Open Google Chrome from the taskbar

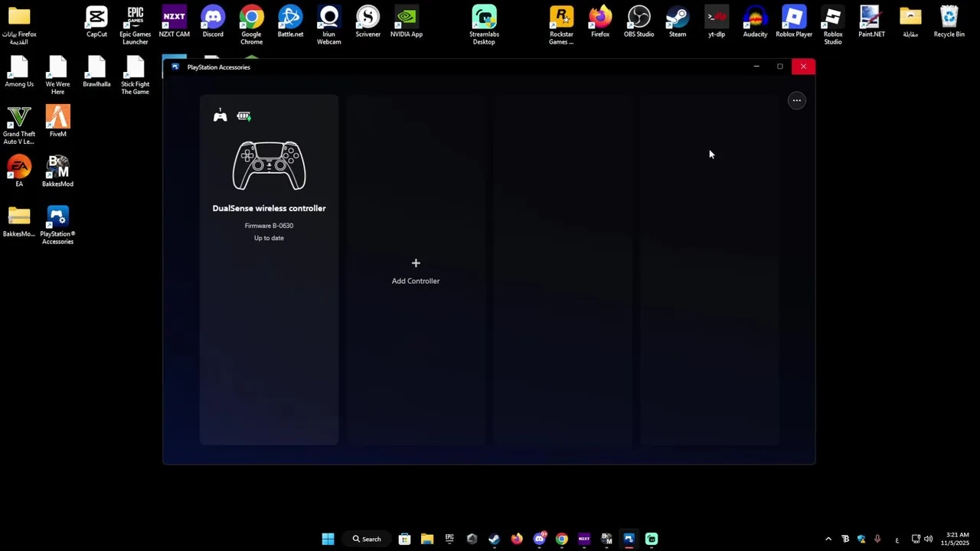pyautogui.click(x=561, y=539)
